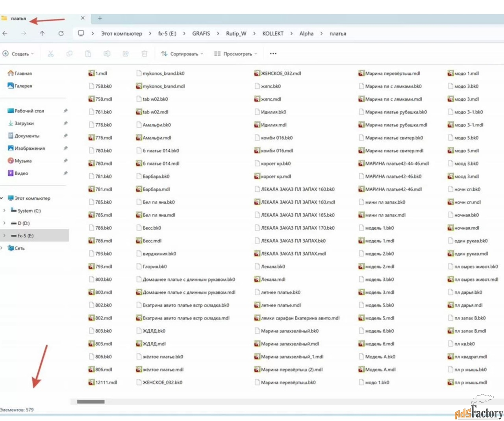Click the Rename icon in toolbar
The width and height of the screenshot is (504, 421).
point(107,54)
